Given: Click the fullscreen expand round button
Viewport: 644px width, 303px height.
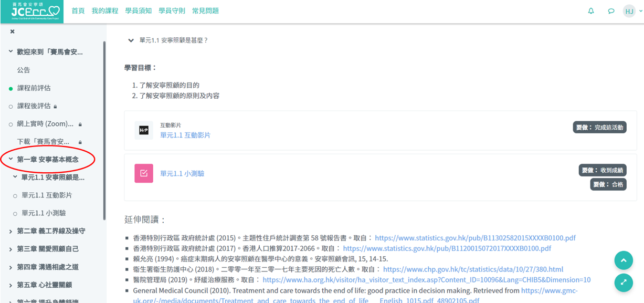Looking at the screenshot, I should [x=624, y=283].
